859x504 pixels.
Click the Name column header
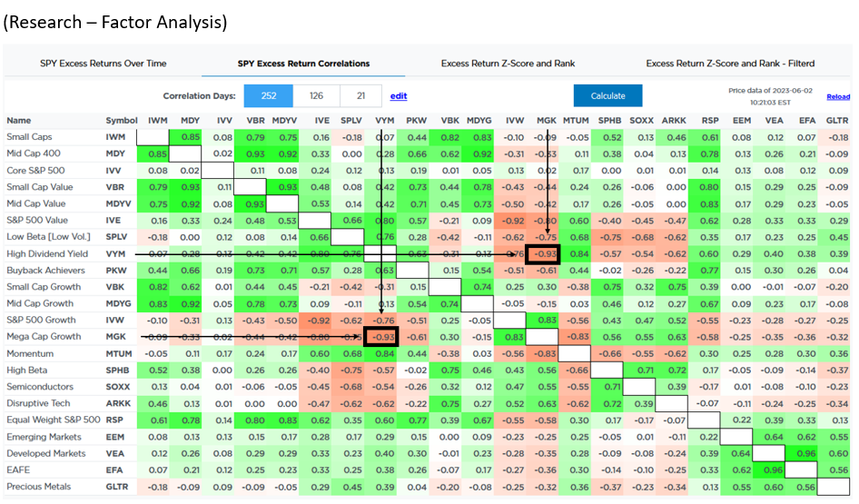click(19, 121)
